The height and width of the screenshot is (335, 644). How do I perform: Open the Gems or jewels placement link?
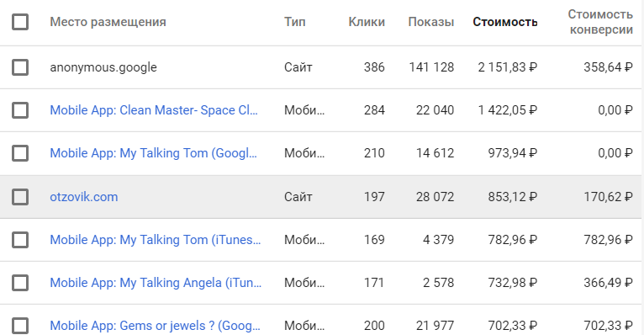point(155,326)
